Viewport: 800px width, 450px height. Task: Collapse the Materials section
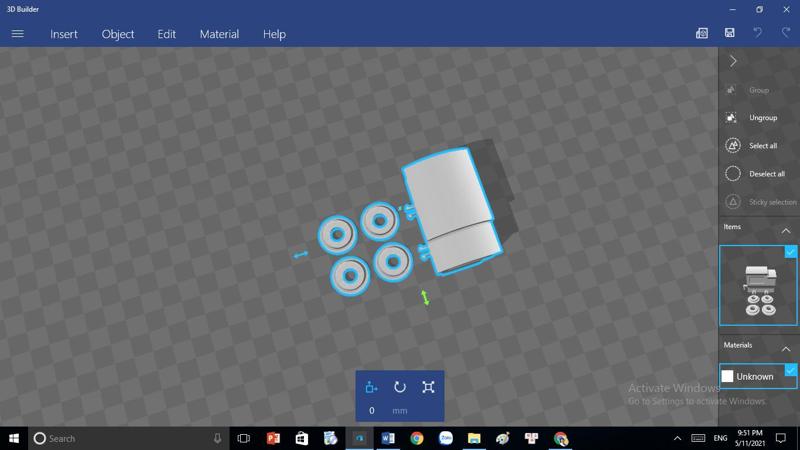[786, 349]
